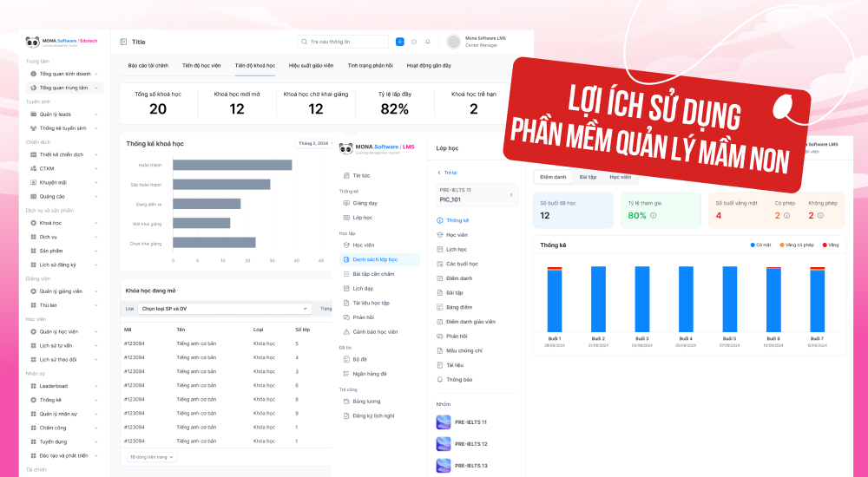Select the Bài tập tab in class panel
Viewport: 868px width, 477px height.
[x=588, y=177]
